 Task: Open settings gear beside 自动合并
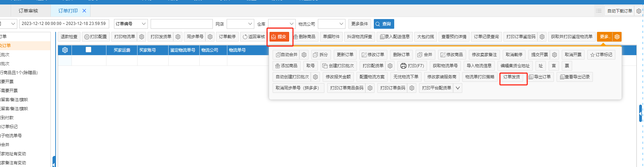[304, 55]
